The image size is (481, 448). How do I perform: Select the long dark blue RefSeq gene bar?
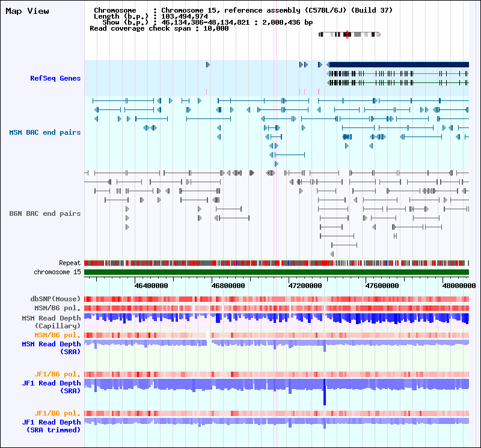(399, 64)
